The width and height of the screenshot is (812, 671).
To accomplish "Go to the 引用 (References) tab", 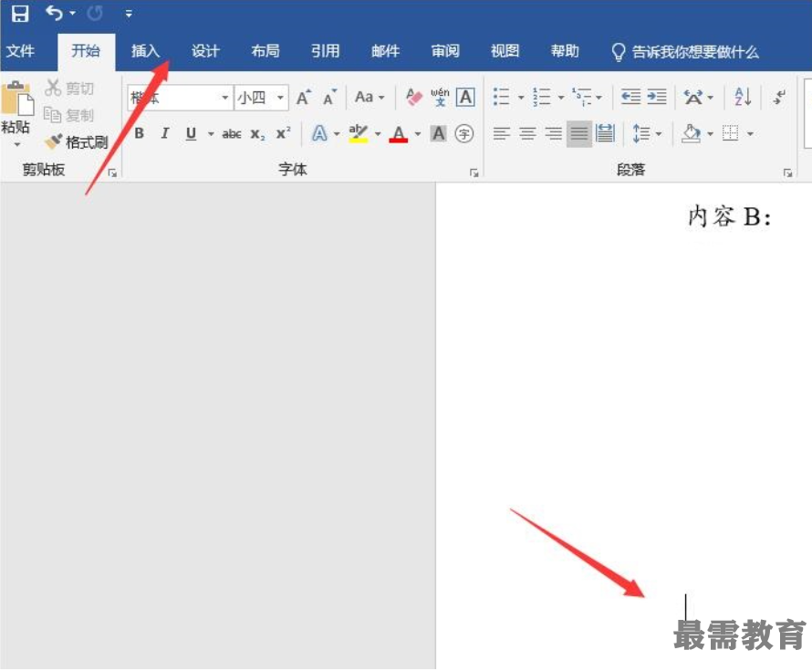I will (x=325, y=51).
